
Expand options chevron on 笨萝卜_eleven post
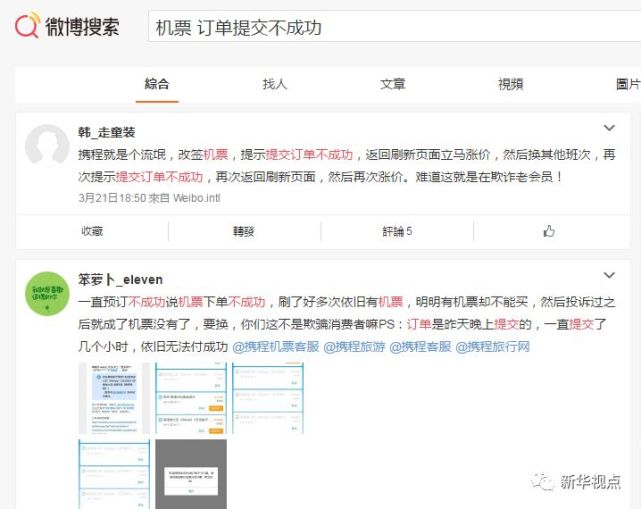[x=609, y=275]
